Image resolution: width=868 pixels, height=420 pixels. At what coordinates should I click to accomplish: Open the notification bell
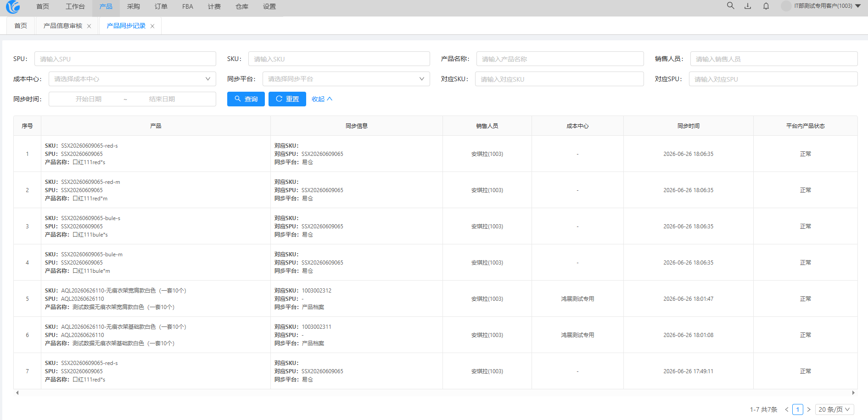pos(766,6)
